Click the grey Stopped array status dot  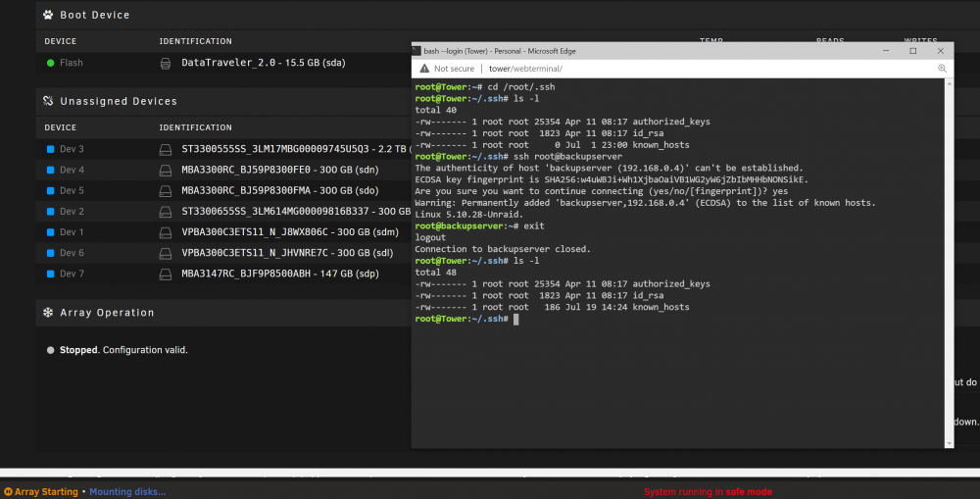51,350
